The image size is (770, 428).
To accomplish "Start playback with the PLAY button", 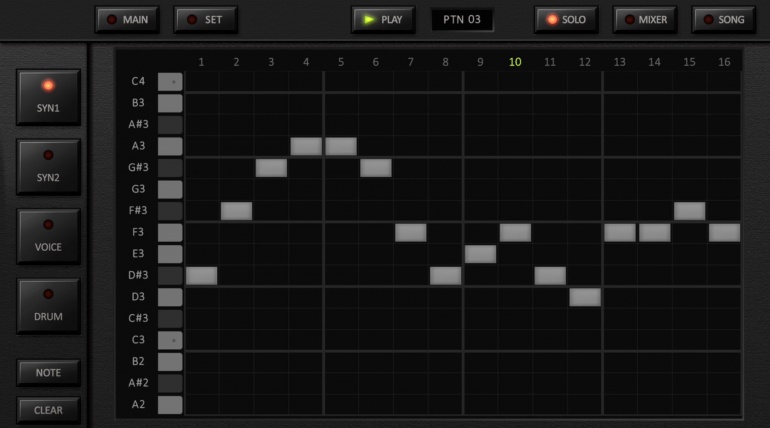I will [383, 20].
